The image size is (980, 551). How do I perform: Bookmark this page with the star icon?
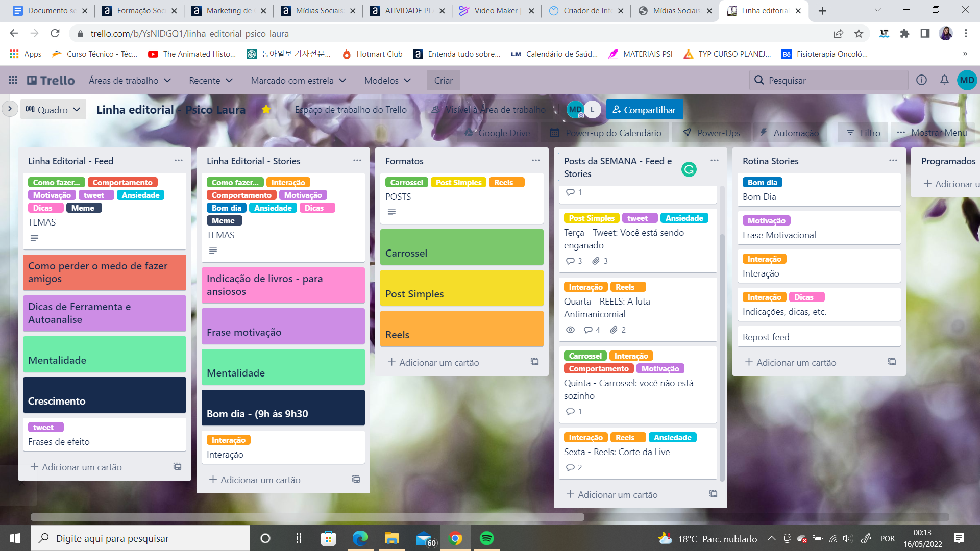859,33
